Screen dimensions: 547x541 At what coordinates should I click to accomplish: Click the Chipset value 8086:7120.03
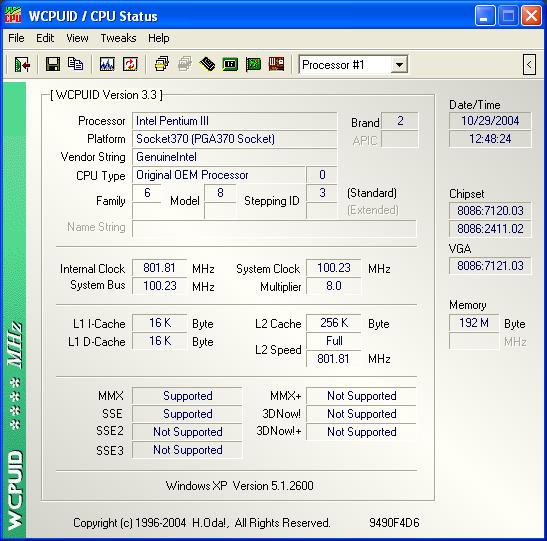490,211
